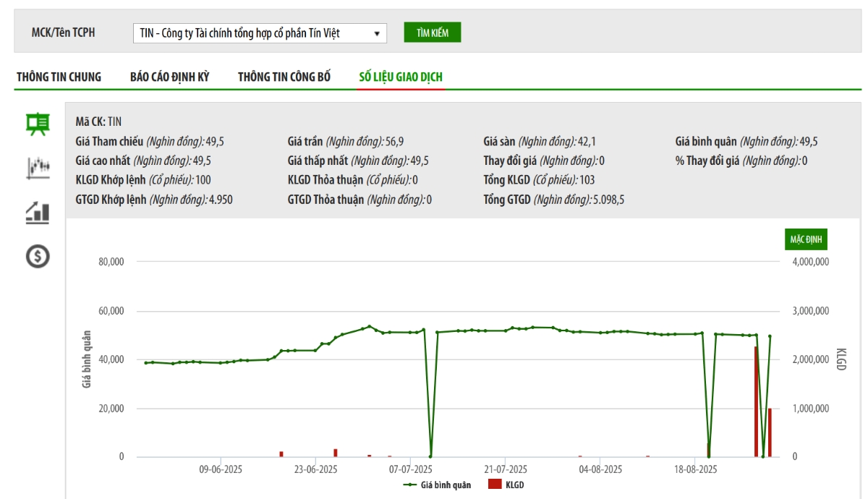Select the SỐ LIỆU GIAO DỊCH tab
Screen dimensions: 868x499
pos(401,77)
